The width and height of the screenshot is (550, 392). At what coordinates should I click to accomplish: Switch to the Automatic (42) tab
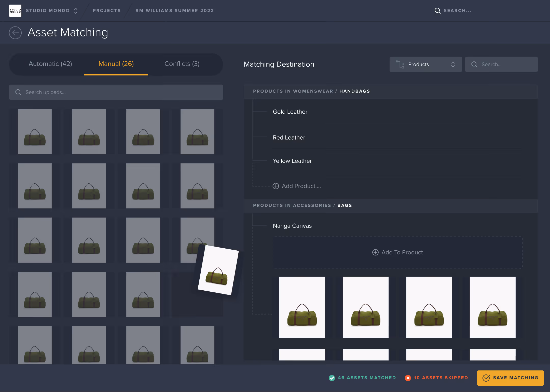[x=50, y=64]
